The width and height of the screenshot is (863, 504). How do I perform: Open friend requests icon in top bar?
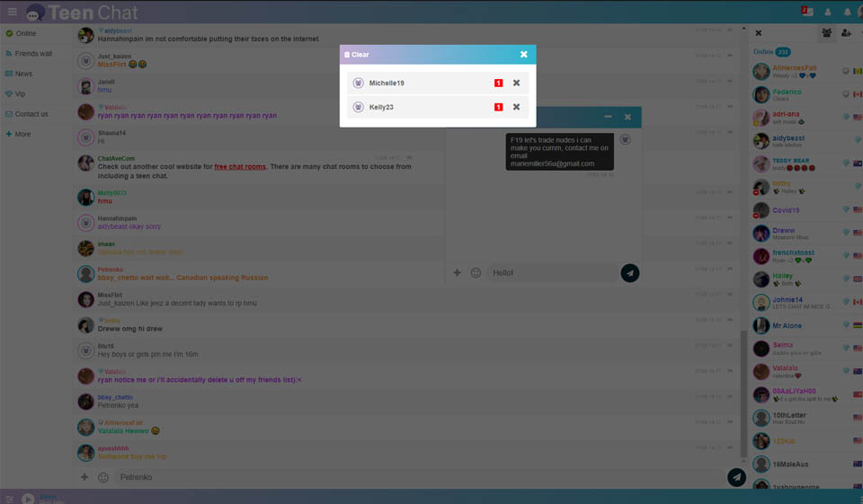[x=827, y=12]
